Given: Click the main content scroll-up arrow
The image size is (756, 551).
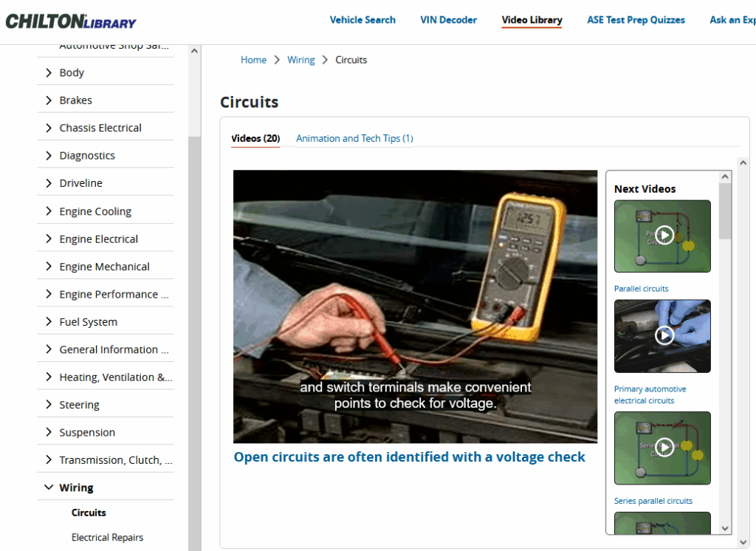Looking at the screenshot, I should coord(743,163).
